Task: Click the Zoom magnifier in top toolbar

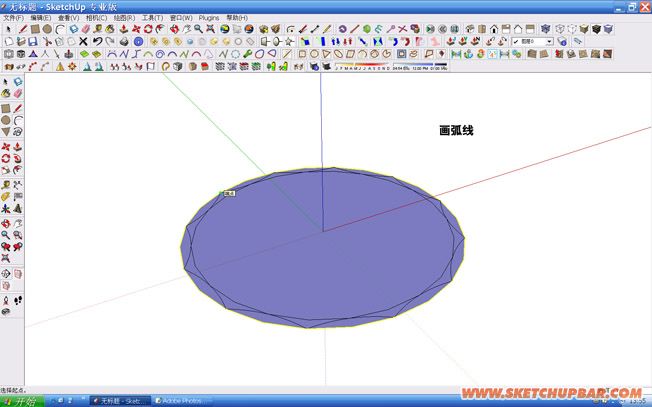Action: 198,29
